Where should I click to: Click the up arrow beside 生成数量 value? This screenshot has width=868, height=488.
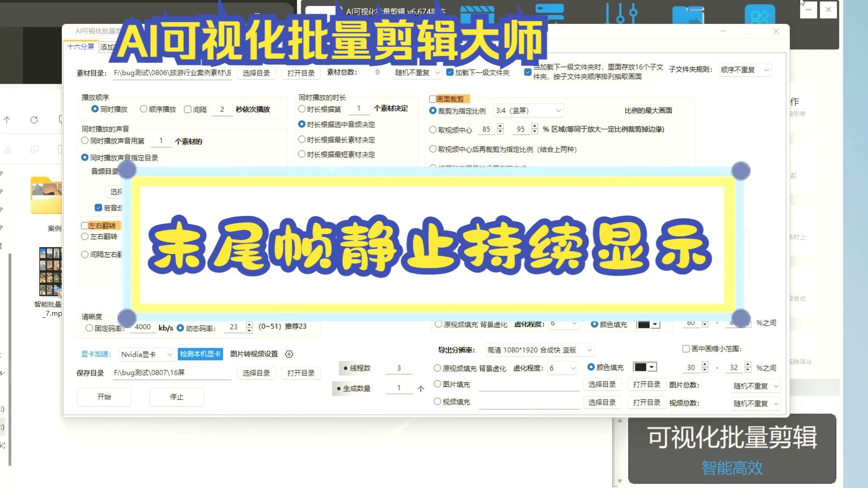[421, 389]
